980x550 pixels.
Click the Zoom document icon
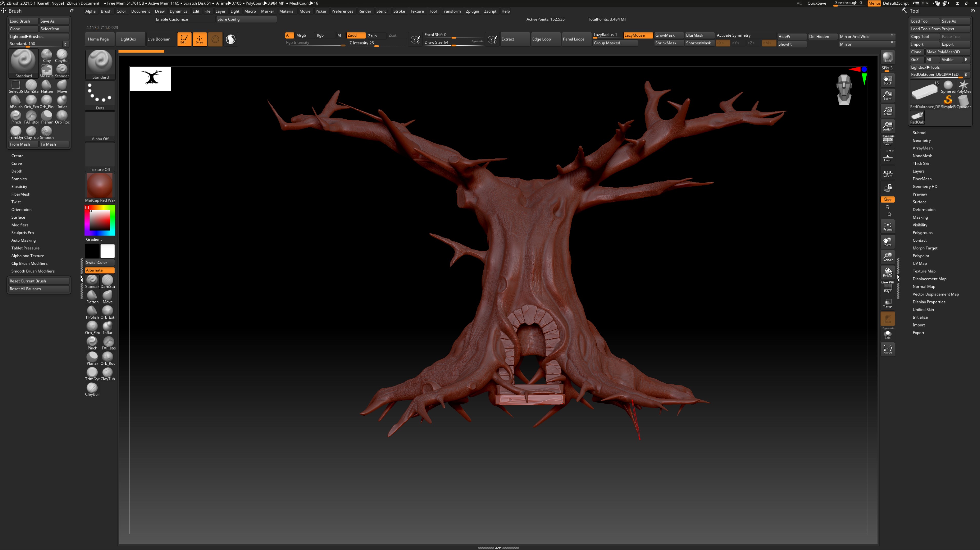pos(887,95)
